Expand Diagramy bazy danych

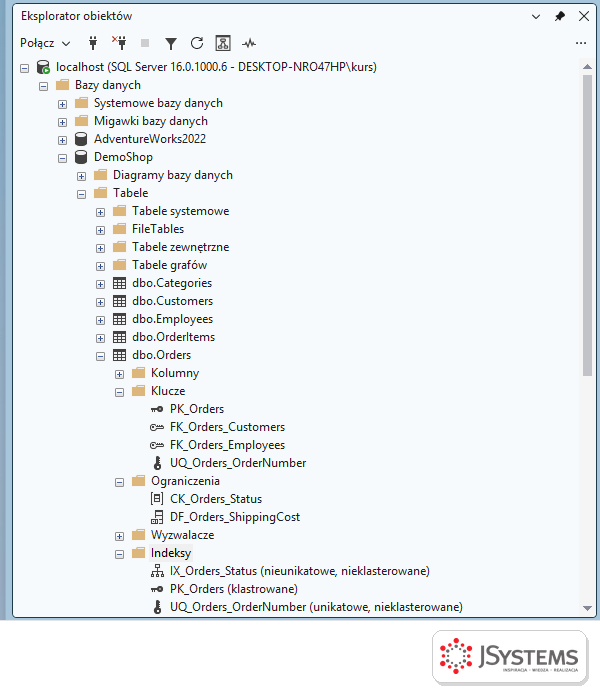pyautogui.click(x=81, y=176)
